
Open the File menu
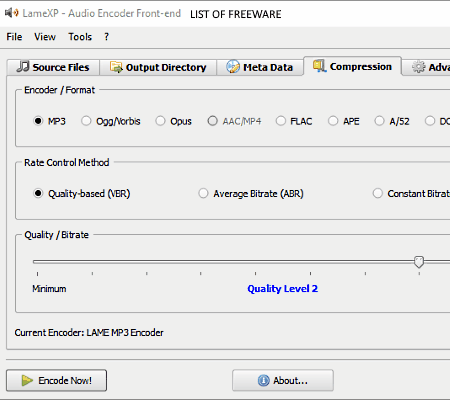pyautogui.click(x=14, y=37)
